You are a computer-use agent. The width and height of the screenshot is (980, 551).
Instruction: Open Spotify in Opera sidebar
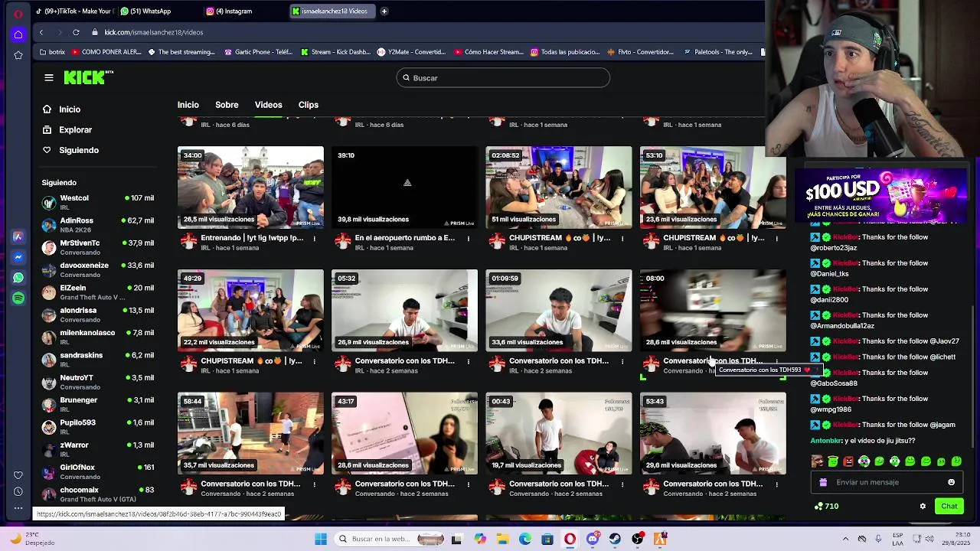point(18,298)
